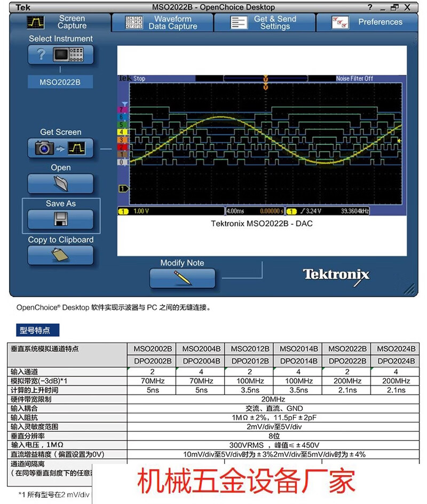Click the Modify Note pencil button
427x504 pixels.
pyautogui.click(x=182, y=278)
